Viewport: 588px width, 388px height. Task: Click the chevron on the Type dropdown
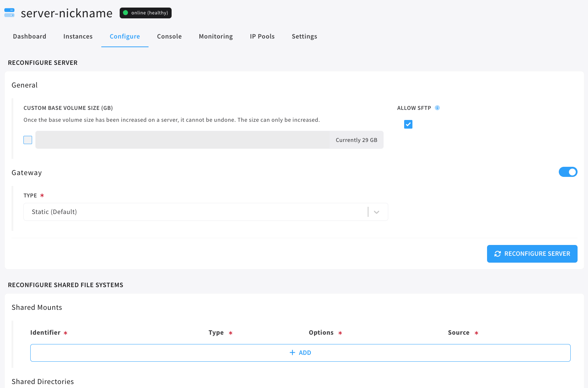click(x=376, y=212)
